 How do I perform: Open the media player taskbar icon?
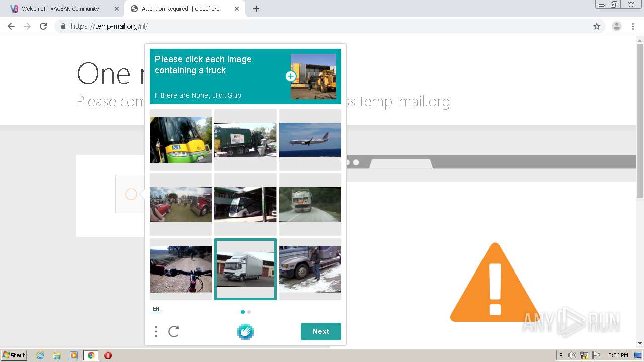(x=74, y=355)
